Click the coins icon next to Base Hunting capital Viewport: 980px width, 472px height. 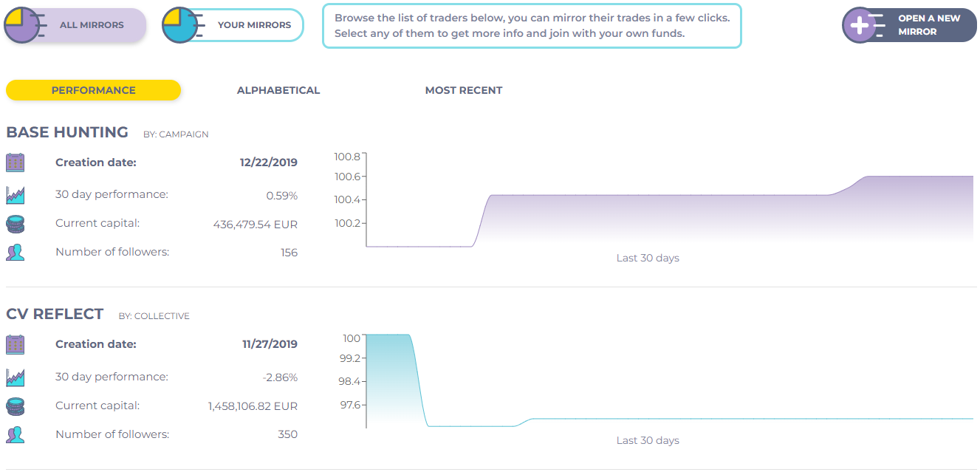tap(15, 223)
